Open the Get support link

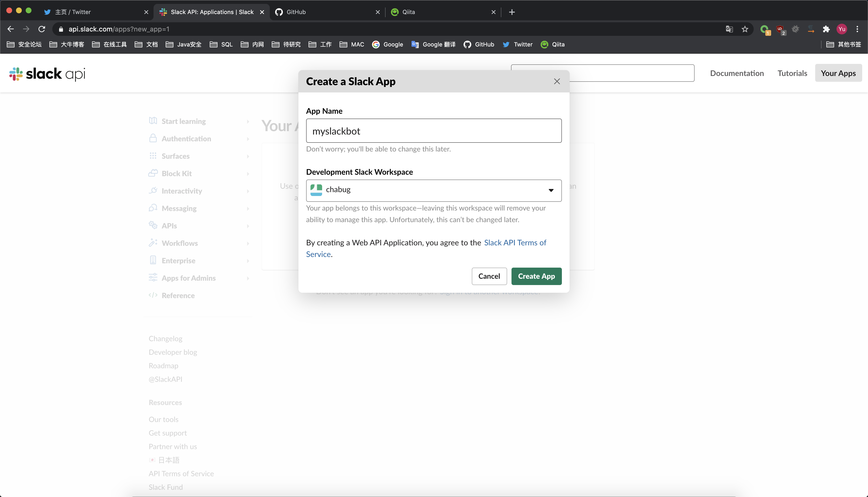[167, 433]
